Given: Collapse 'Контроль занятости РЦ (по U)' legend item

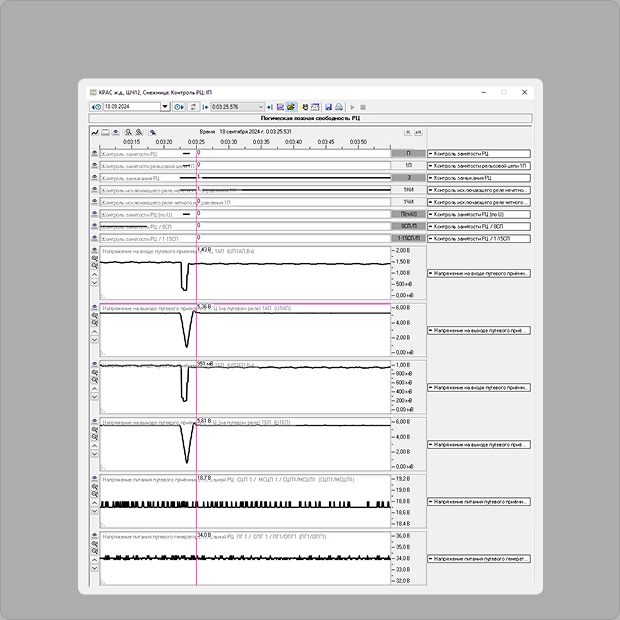Looking at the screenshot, I should click(431, 214).
